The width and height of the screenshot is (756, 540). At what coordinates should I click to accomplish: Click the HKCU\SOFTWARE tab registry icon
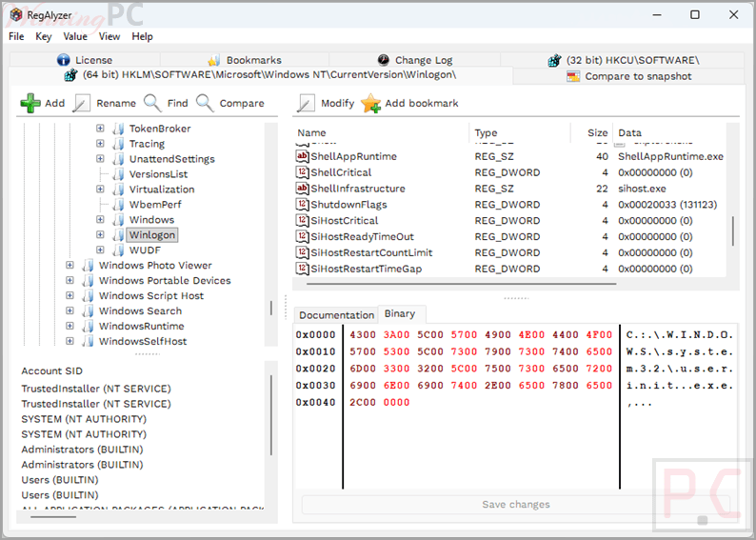554,60
